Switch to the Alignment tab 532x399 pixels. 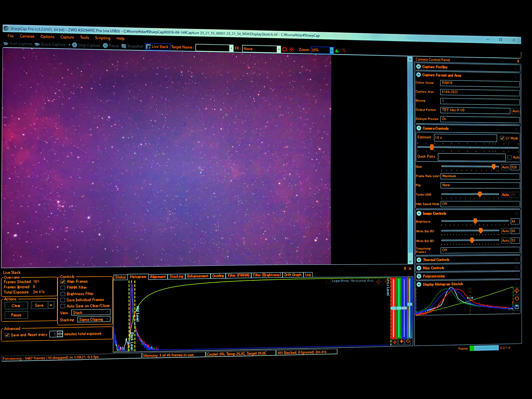158,277
